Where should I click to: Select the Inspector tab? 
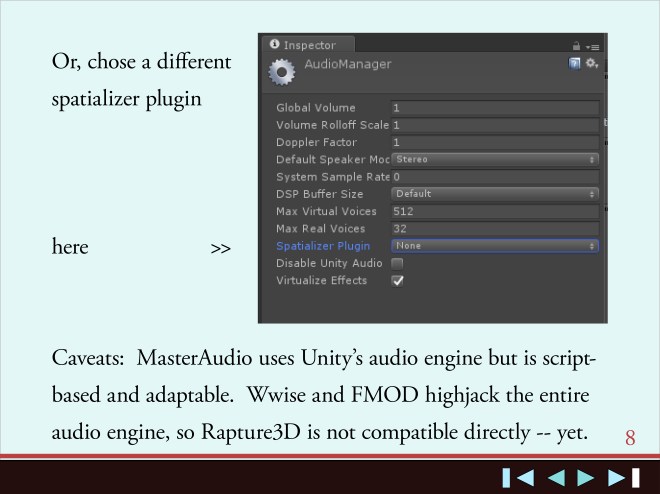[x=307, y=45]
